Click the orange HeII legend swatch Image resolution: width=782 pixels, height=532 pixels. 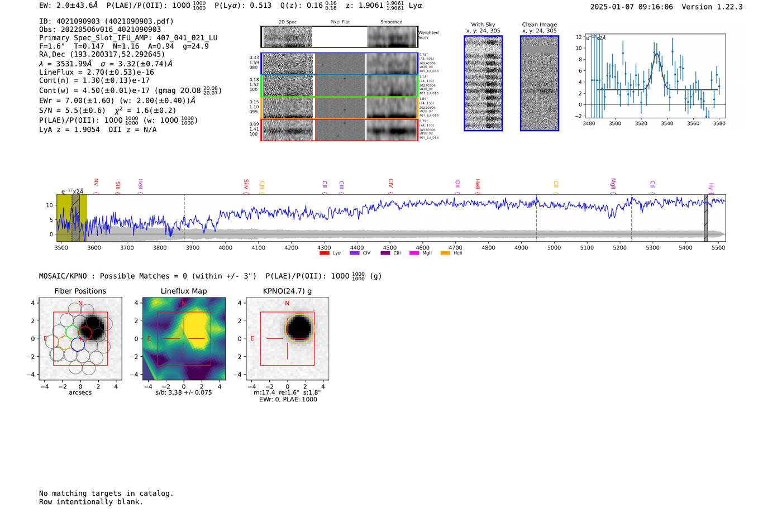[x=445, y=253]
